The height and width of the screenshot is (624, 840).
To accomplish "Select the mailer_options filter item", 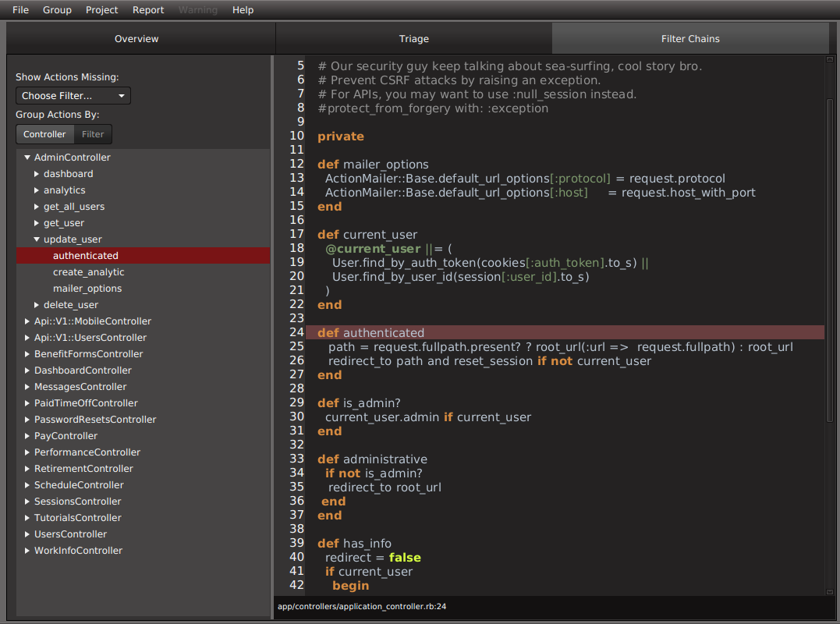I will (x=87, y=289).
